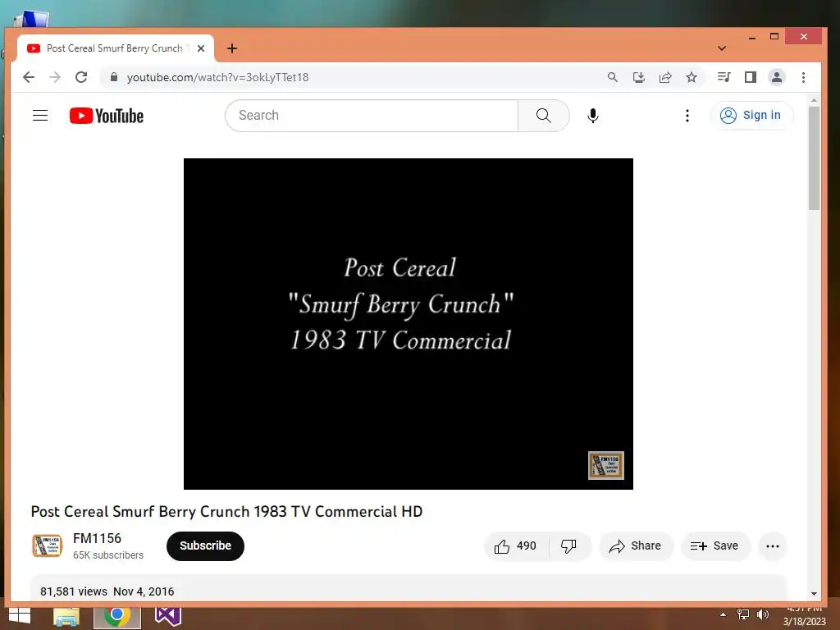This screenshot has width=840, height=630.
Task: Click the FM1156 watermark in video corner
Action: point(606,465)
